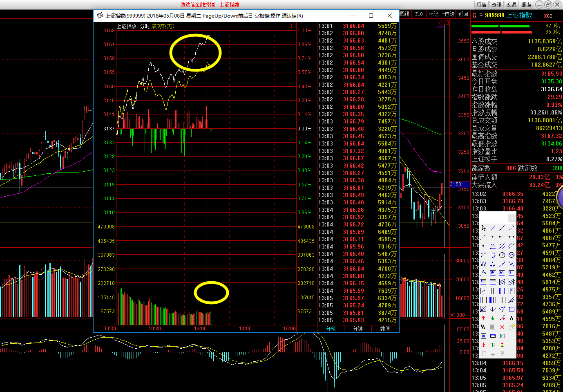Click the green list icon beside 999999
The width and height of the screenshot is (563, 392).
(x=481, y=15)
